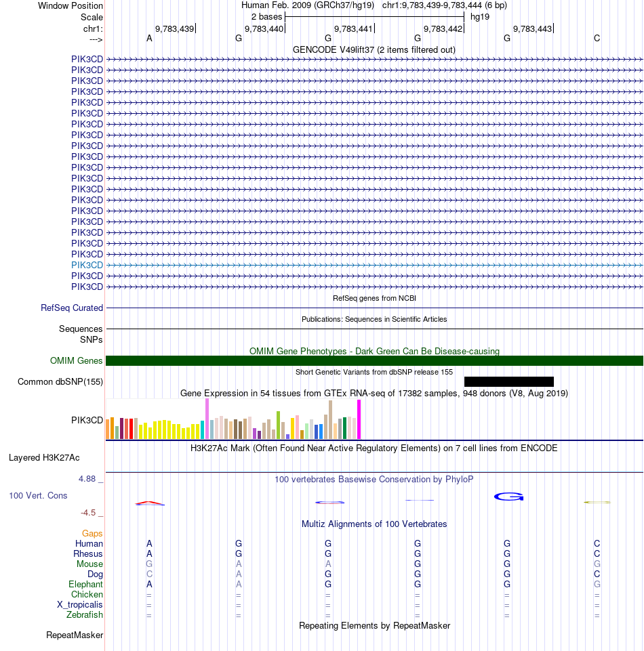Click the tall tan bar in GTEx chart
Image resolution: width=644 pixels, height=651 pixels.
pos(330,420)
